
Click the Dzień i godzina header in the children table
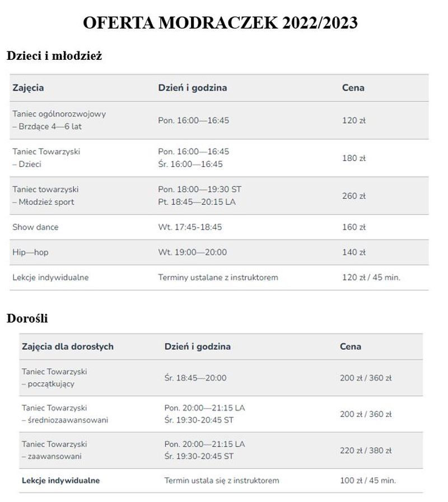click(x=192, y=88)
